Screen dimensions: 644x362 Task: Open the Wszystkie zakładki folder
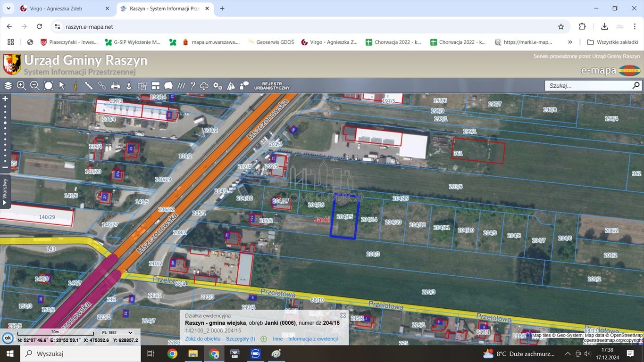(x=612, y=42)
